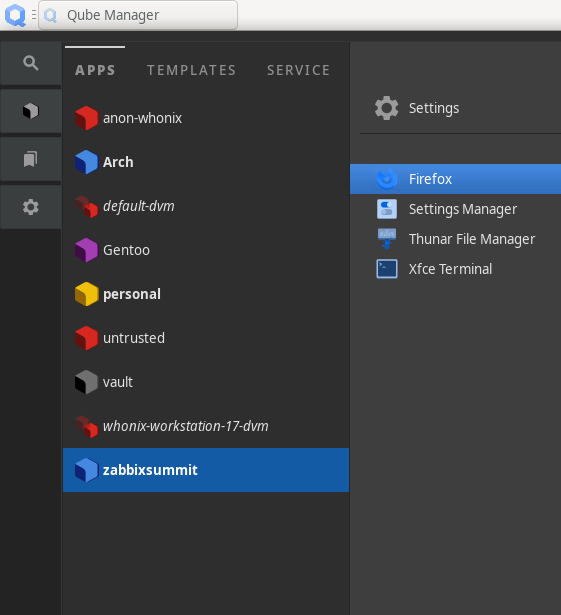This screenshot has height=615, width=561.
Task: Select the whonix-workstation-17-dvm qube name
Action: [x=186, y=426]
